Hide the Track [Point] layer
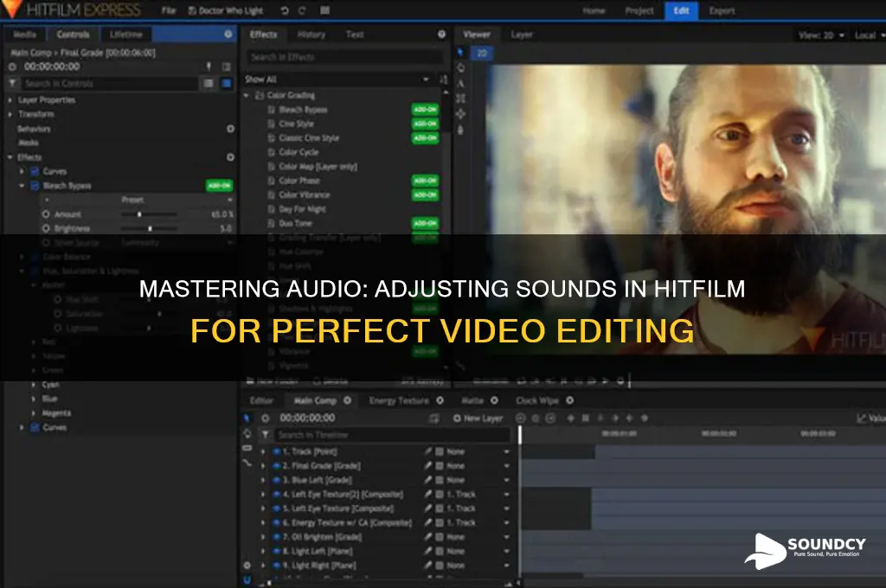Viewport: 886px width, 588px height. click(x=276, y=451)
